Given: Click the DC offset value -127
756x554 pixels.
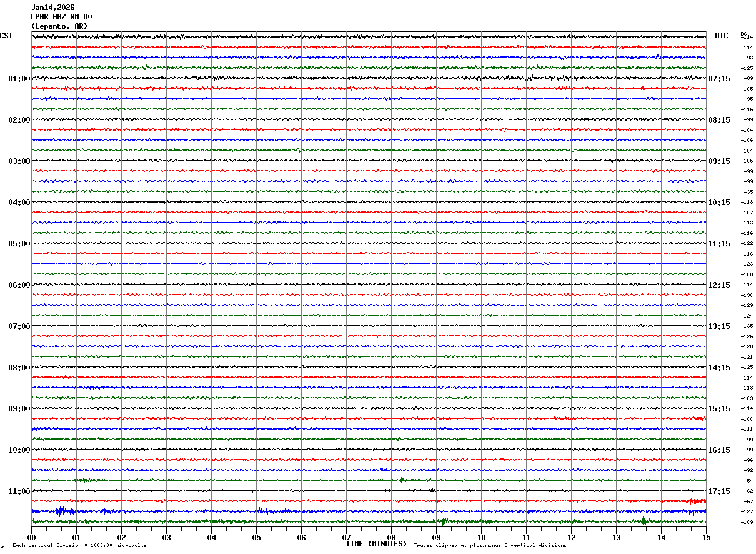Looking at the screenshot, I should (x=747, y=512).
